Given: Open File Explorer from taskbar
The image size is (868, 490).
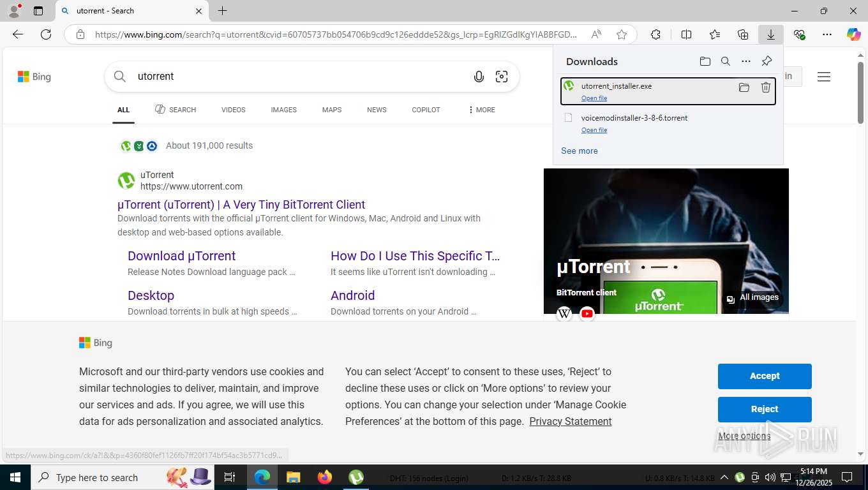Looking at the screenshot, I should (x=293, y=477).
